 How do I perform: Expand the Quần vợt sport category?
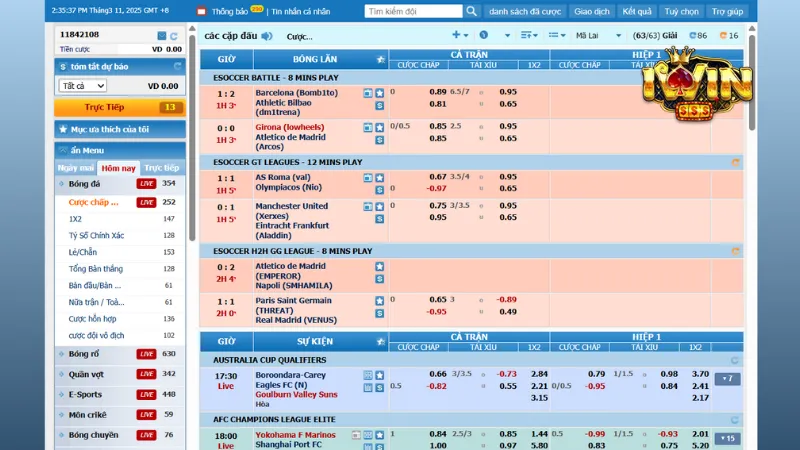[x=120, y=374]
